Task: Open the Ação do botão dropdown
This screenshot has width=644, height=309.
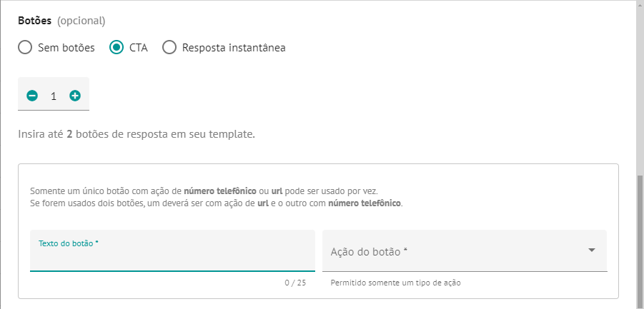Action: click(x=465, y=250)
